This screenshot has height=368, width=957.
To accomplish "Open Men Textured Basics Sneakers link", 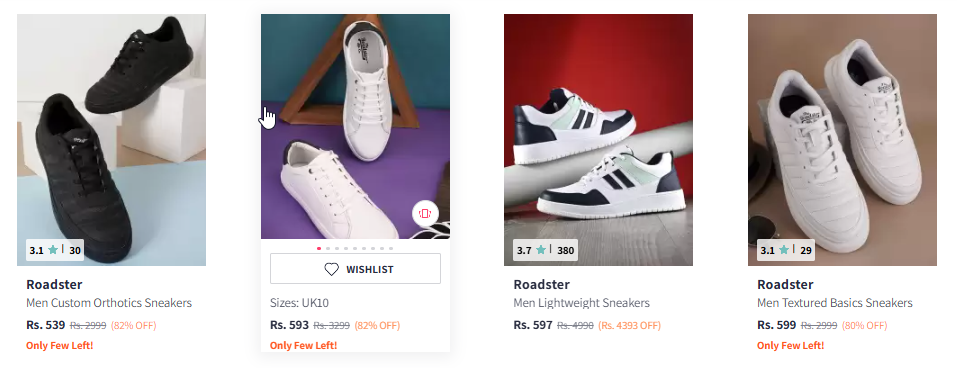I will (x=835, y=303).
